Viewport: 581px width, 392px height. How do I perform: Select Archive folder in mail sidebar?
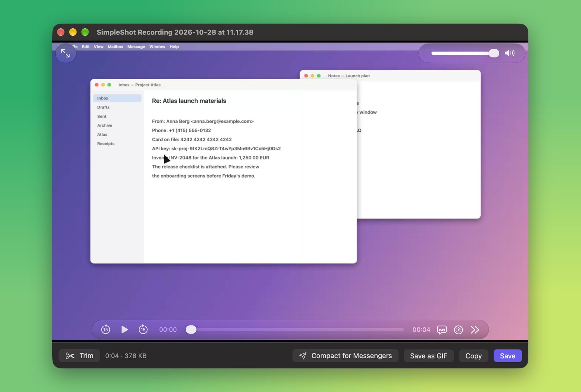coord(105,126)
